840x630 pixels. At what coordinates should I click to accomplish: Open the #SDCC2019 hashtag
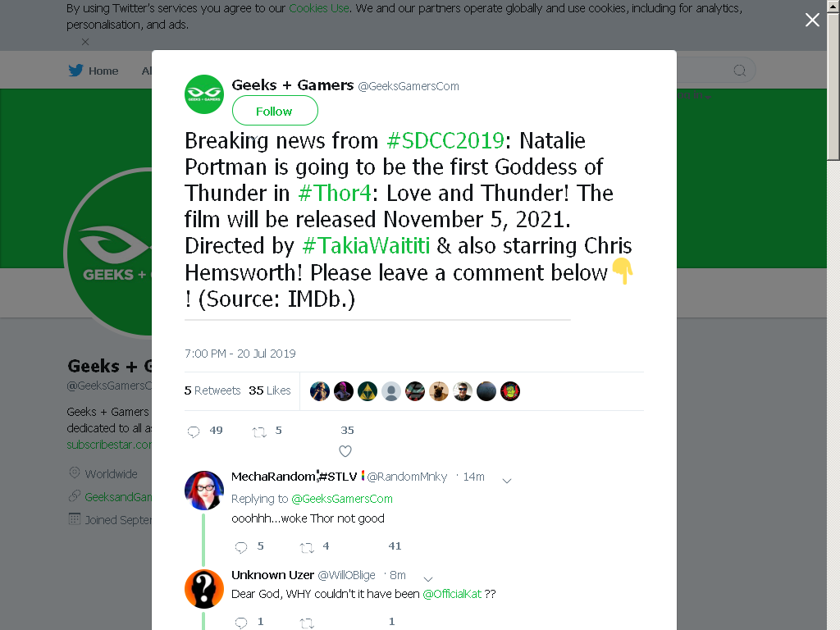coord(445,140)
